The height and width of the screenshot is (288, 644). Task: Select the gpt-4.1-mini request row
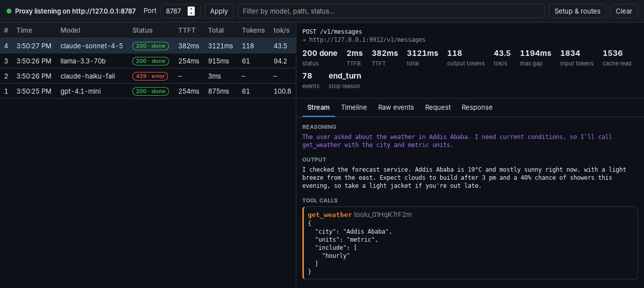pyautogui.click(x=148, y=91)
